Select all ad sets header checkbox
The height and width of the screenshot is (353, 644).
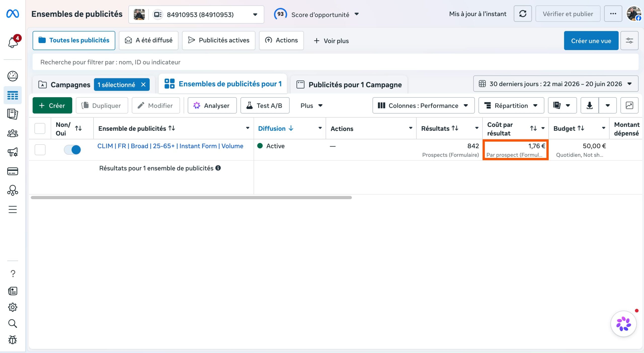pos(40,128)
